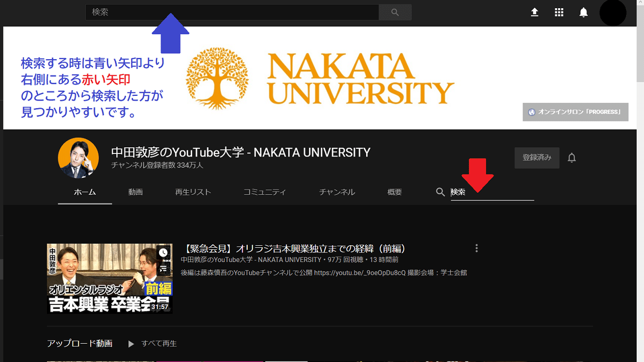Click the 中田敦彦 channel avatar picture
The width and height of the screenshot is (644, 362).
click(x=78, y=158)
